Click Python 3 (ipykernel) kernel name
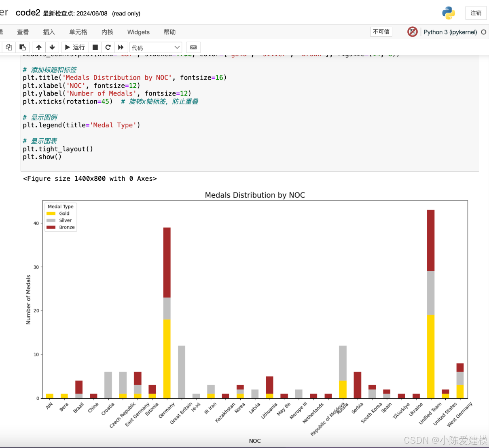The image size is (489, 448). [450, 32]
